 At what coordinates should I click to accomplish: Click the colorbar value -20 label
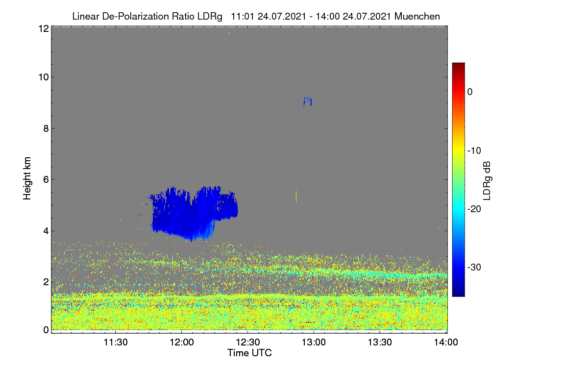pyautogui.click(x=474, y=209)
